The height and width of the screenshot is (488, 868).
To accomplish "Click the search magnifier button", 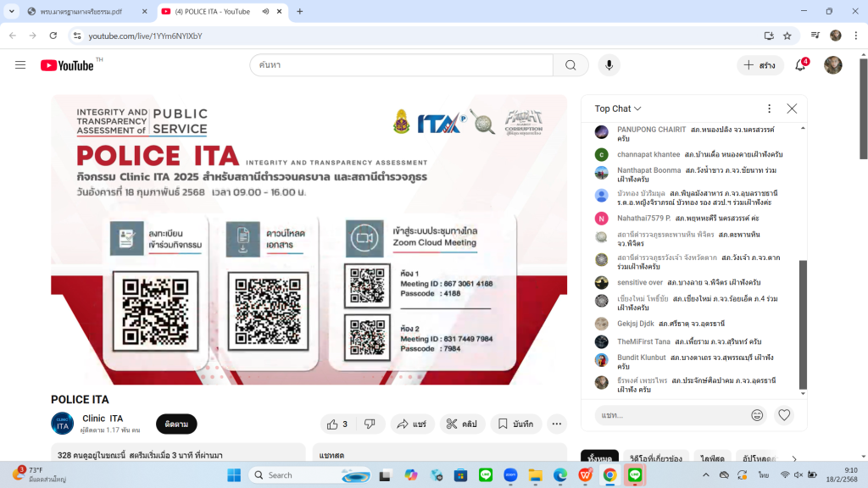I will [570, 65].
